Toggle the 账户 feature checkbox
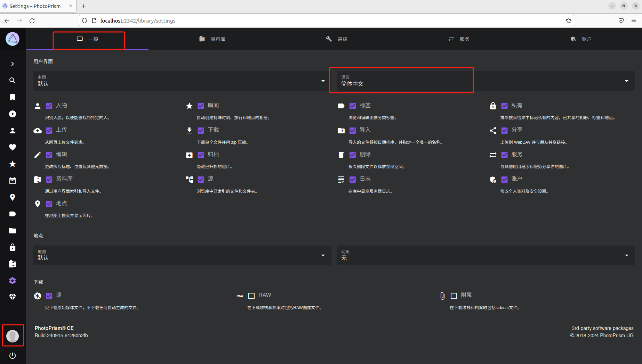The height and width of the screenshot is (364, 642). coord(504,179)
